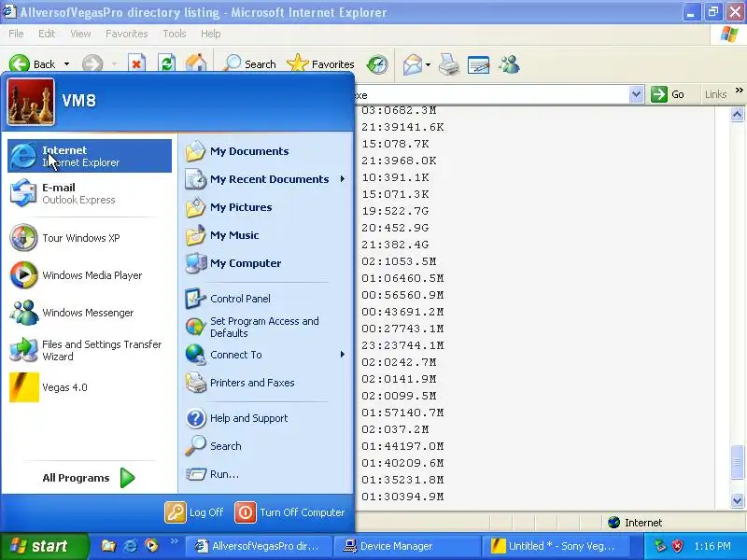Image resolution: width=747 pixels, height=560 pixels.
Task: Open E-mail Outlook Express
Action: (90, 193)
